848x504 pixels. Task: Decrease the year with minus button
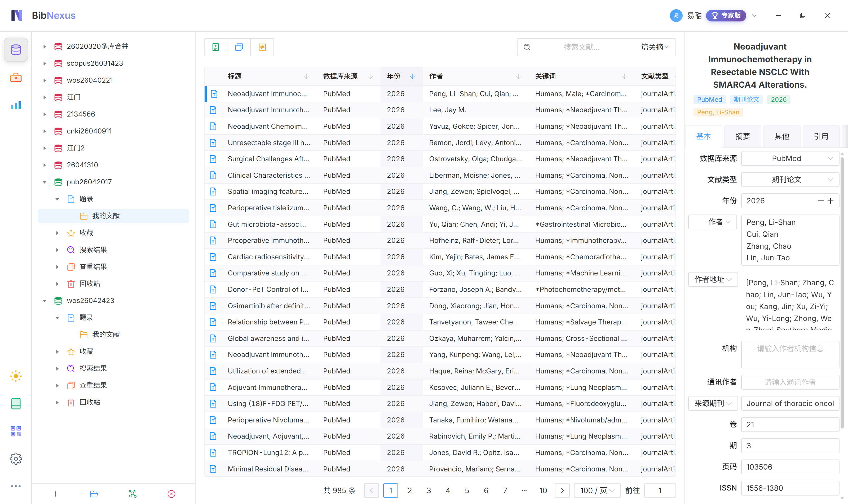pos(820,201)
